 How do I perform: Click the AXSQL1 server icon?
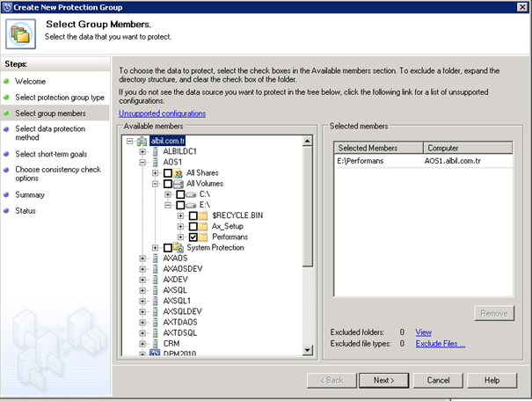point(155,301)
